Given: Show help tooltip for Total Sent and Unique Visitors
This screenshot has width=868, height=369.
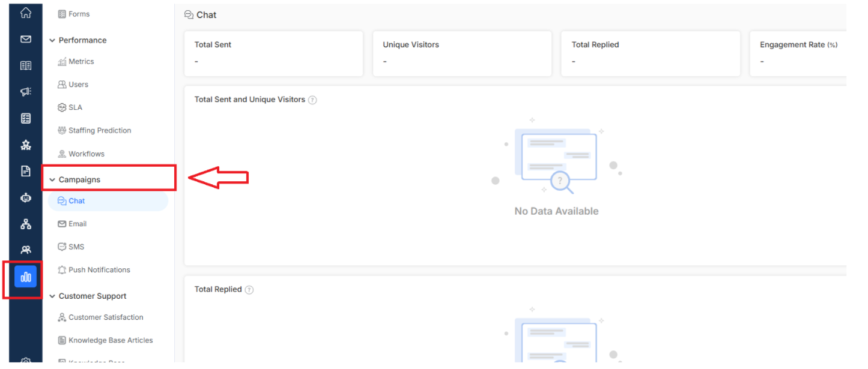Looking at the screenshot, I should (x=312, y=100).
